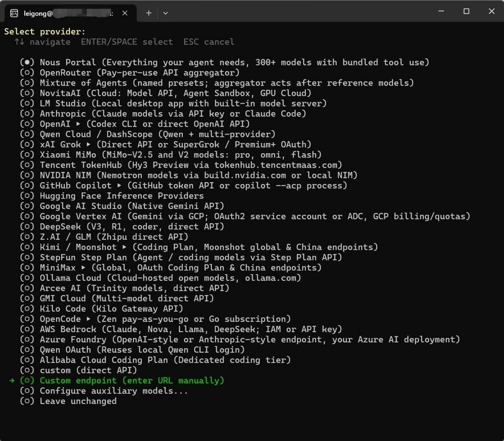Open a new terminal tab with plus

coord(148,13)
